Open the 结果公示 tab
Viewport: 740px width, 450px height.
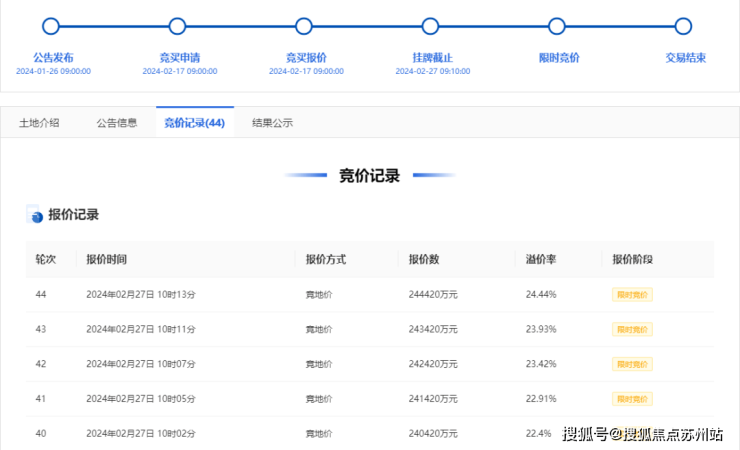(273, 123)
